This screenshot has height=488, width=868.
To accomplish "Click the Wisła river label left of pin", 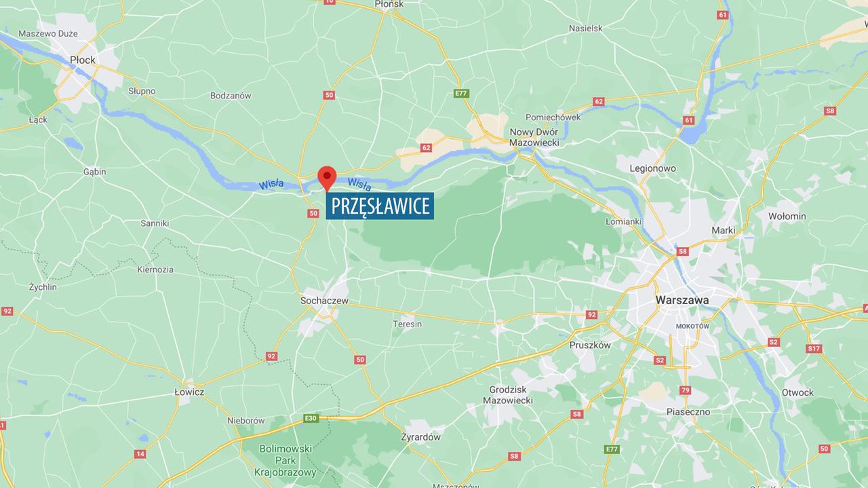I will (x=271, y=185).
